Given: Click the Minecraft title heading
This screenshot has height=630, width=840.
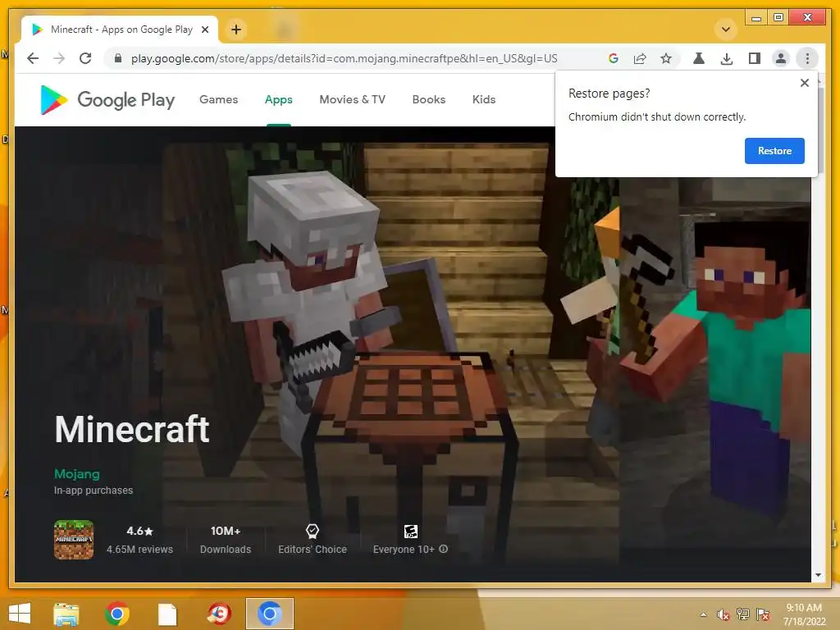Looking at the screenshot, I should [132, 430].
